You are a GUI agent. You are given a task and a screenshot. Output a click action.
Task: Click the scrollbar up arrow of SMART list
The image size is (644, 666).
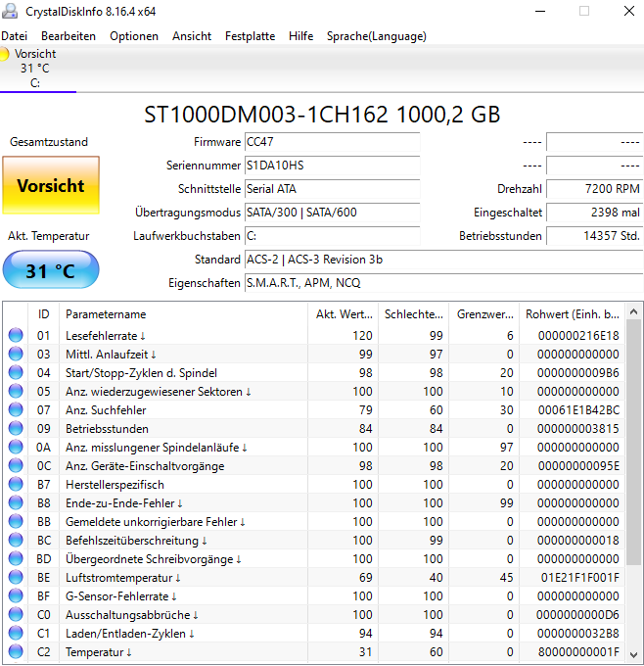pos(634,311)
